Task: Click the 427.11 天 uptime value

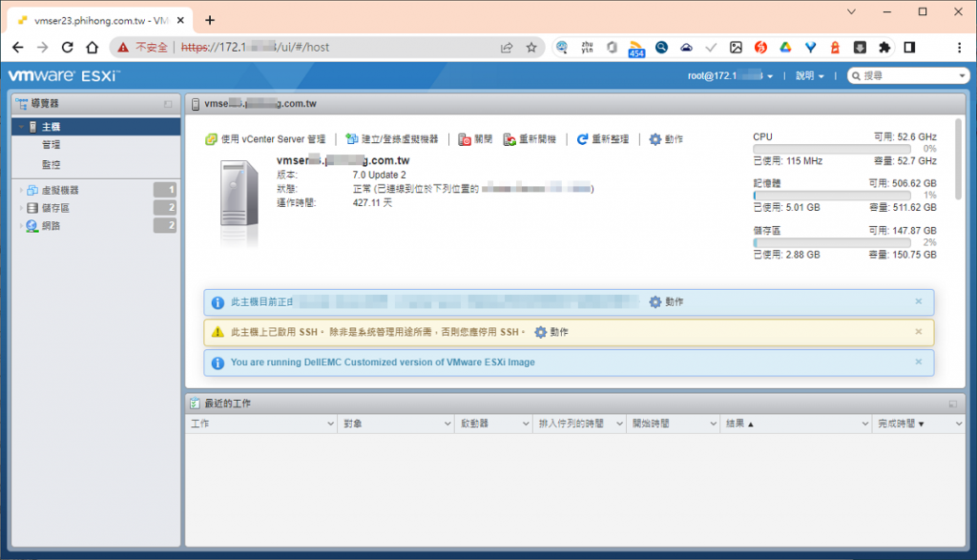Action: click(x=372, y=202)
